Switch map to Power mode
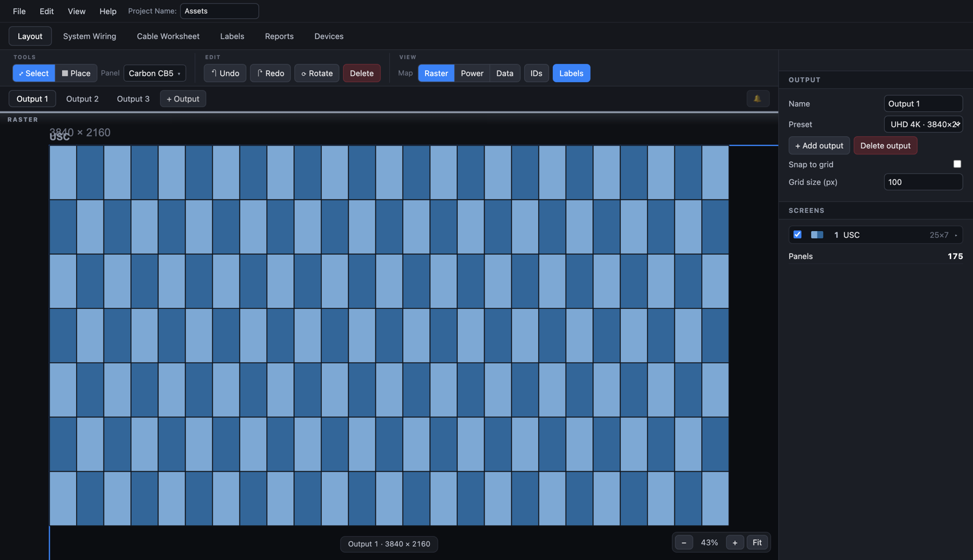 pos(472,73)
